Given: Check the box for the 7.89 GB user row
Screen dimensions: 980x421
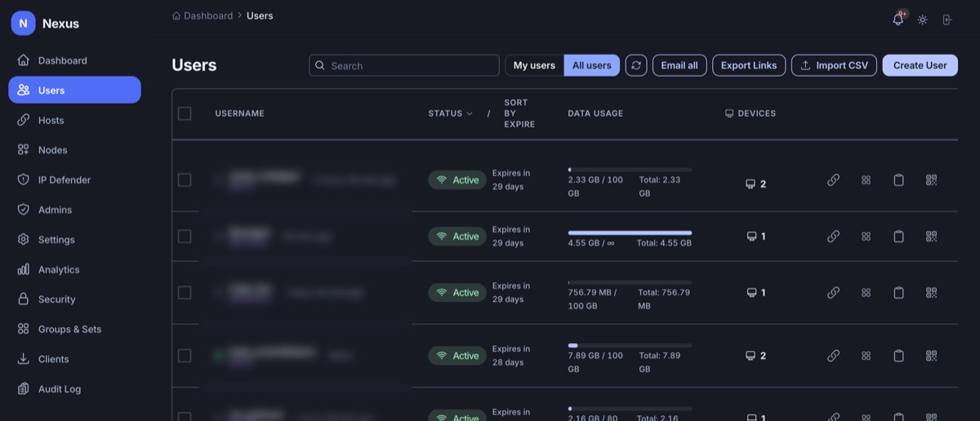Looking at the screenshot, I should click(185, 355).
